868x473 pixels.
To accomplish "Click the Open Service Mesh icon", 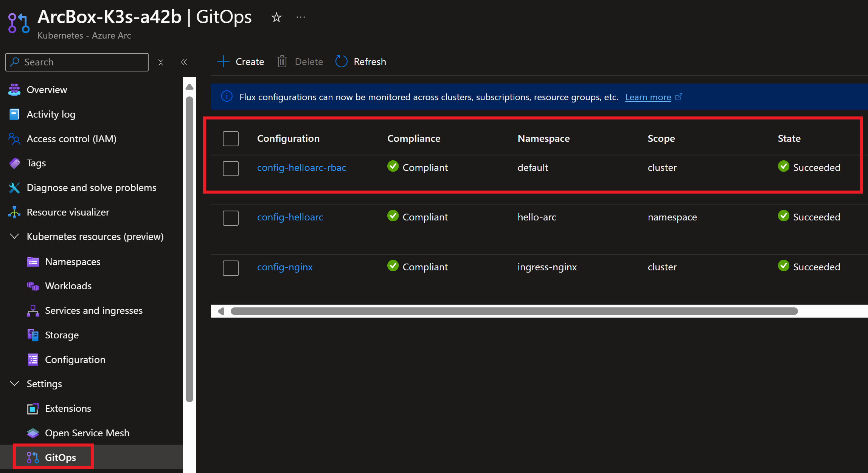I will (33, 433).
